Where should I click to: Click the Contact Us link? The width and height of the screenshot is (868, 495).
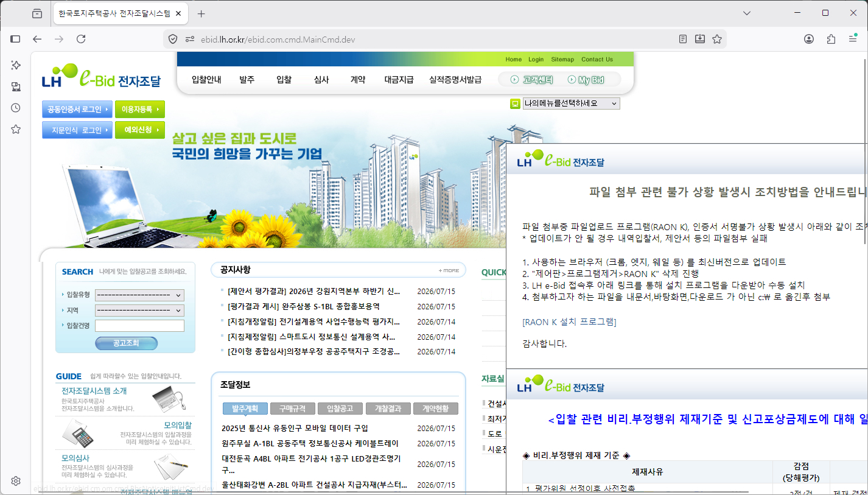[x=597, y=60]
